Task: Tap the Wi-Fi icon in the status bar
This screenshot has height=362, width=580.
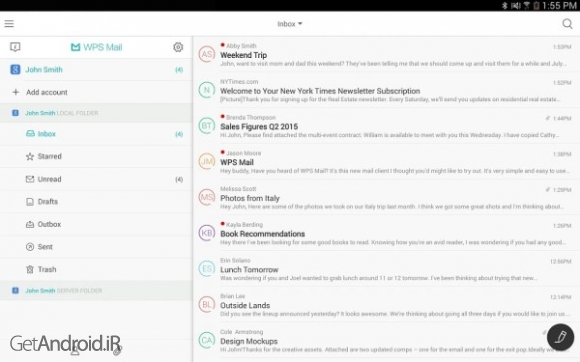Action: click(x=526, y=6)
